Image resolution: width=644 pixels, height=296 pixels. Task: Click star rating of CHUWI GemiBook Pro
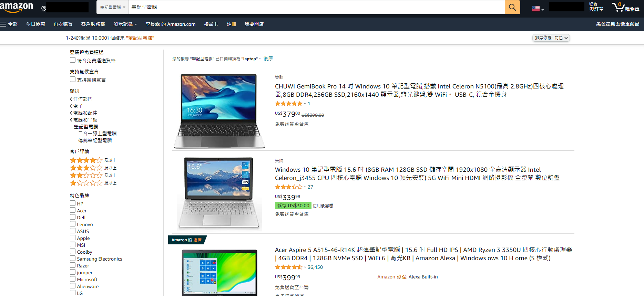pyautogui.click(x=289, y=104)
